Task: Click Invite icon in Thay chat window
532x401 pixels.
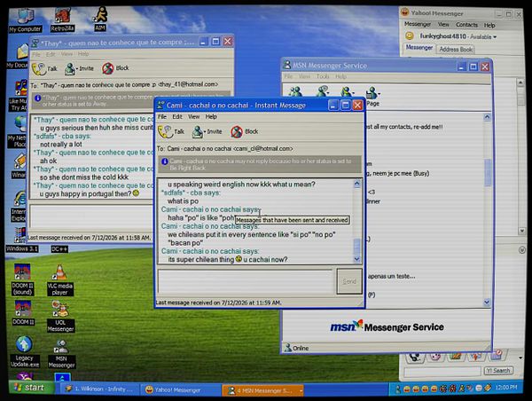Action: click(x=70, y=69)
